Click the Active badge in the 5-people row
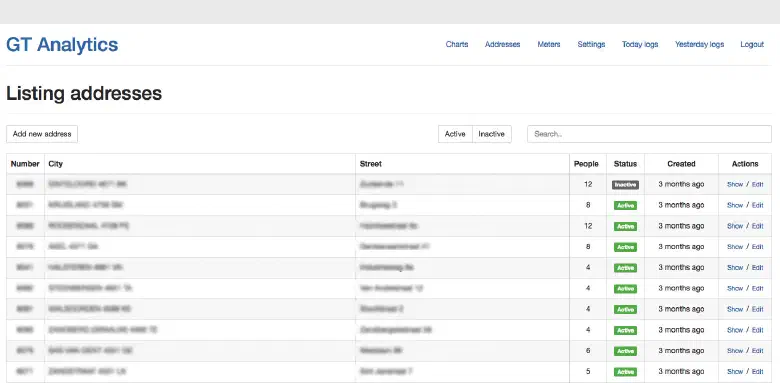The height and width of the screenshot is (383, 780). point(625,372)
